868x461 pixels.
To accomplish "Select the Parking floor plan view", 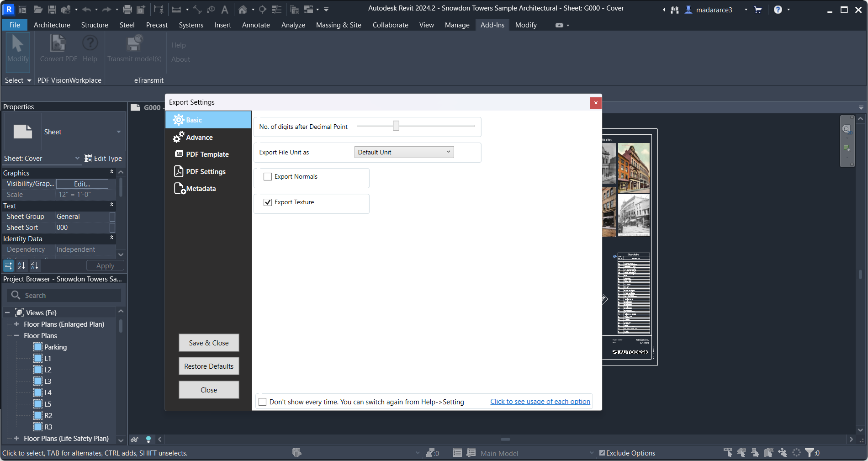I will click(55, 347).
